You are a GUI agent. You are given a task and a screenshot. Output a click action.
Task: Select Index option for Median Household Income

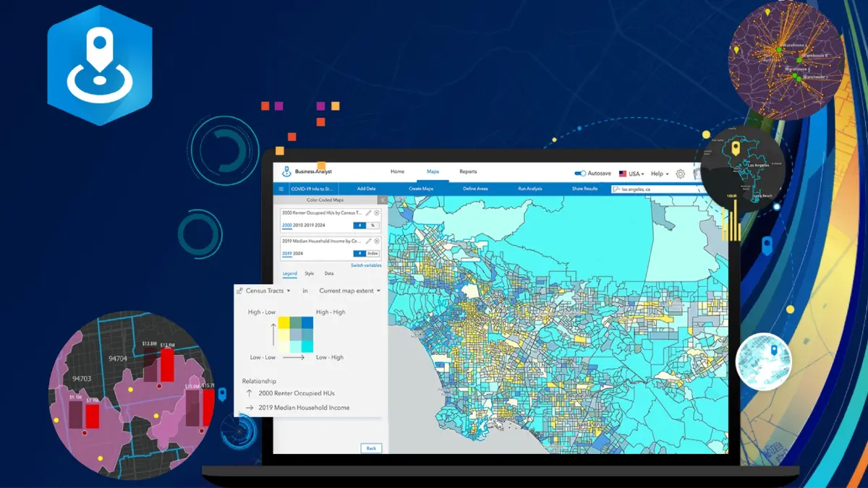(372, 253)
